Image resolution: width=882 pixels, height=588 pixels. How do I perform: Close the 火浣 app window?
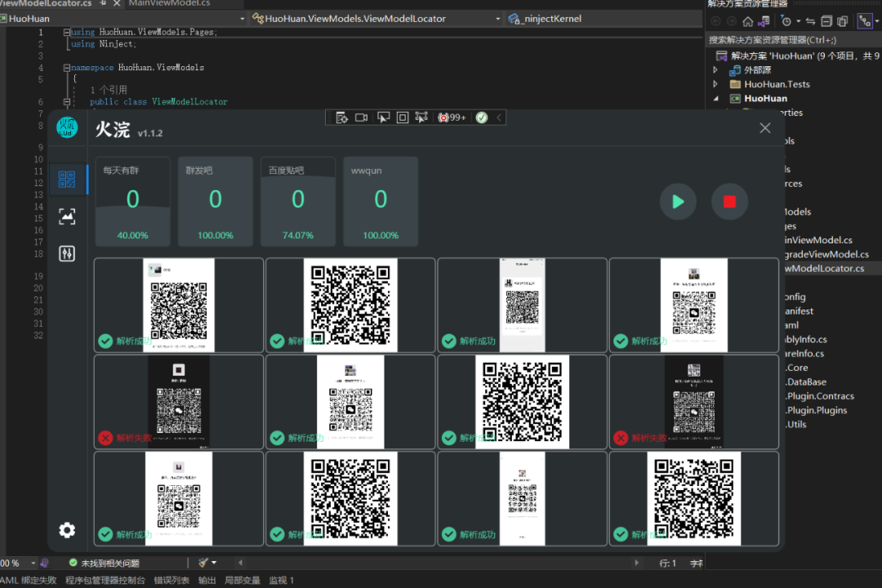(765, 127)
